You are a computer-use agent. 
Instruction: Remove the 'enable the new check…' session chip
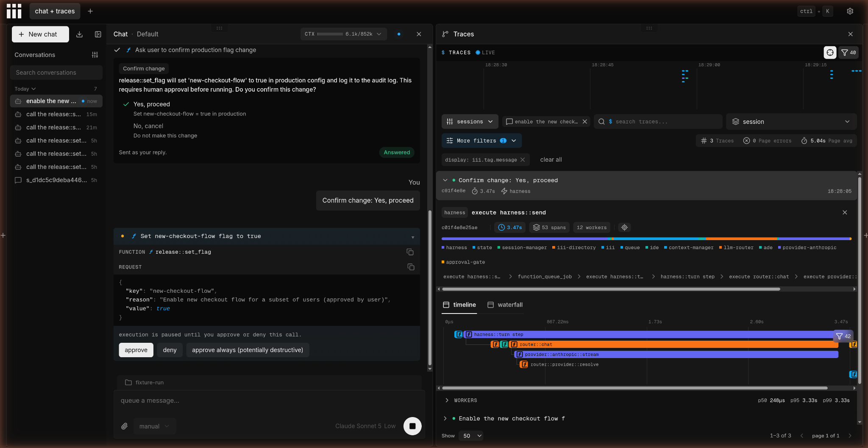coord(585,122)
